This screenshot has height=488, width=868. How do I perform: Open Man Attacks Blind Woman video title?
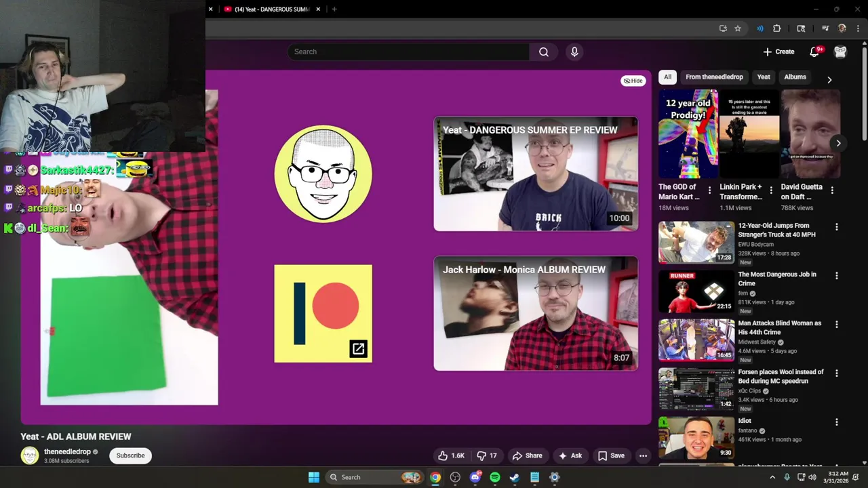(779, 327)
